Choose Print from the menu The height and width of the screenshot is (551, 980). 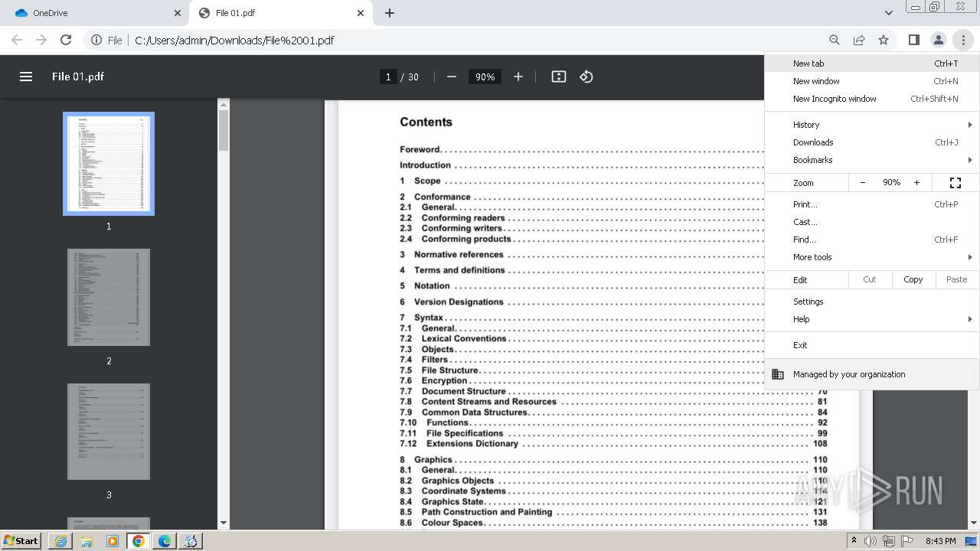pos(872,204)
